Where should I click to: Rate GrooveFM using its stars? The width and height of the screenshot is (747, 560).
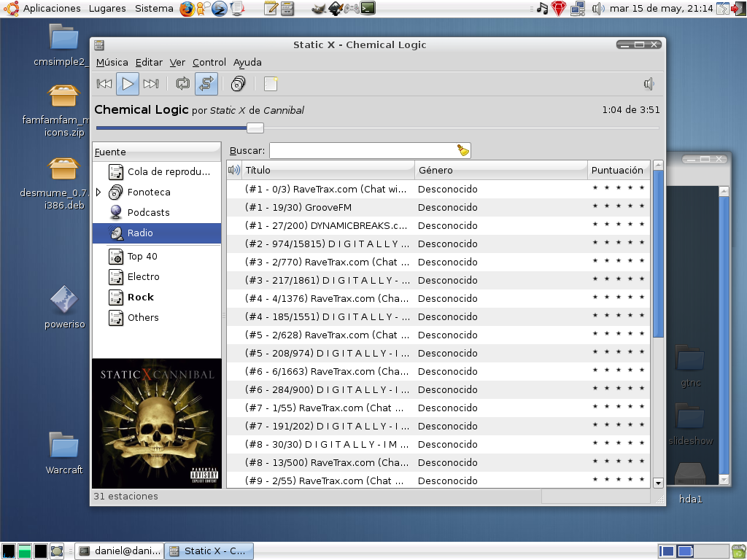click(x=619, y=206)
